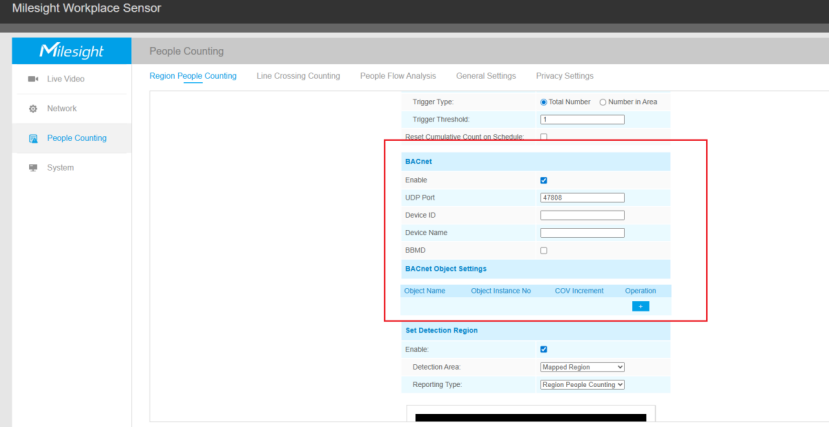Click the BACnet Object Settings heading
This screenshot has width=829, height=428.
446,269
